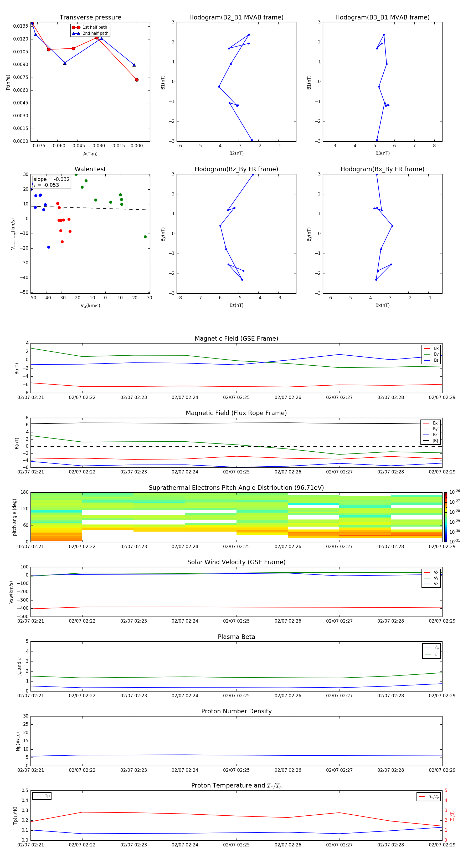Select the β legend entry in Plasma Beta
This screenshot has height=868, width=473.
(x=431, y=654)
